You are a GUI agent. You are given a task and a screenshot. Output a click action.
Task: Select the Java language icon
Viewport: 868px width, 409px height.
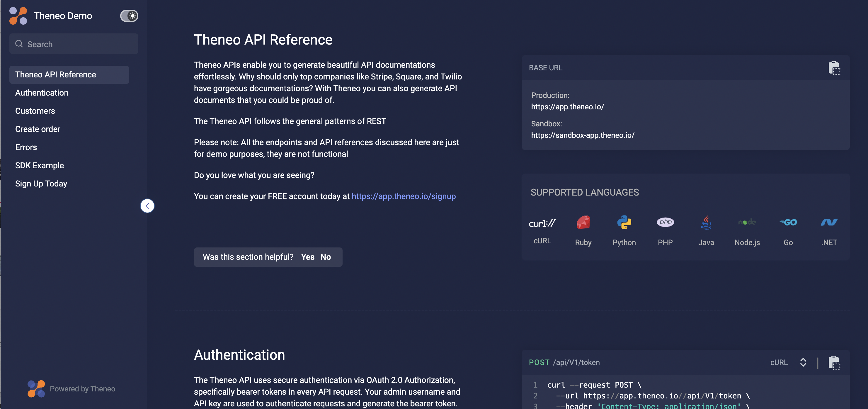[x=706, y=223]
